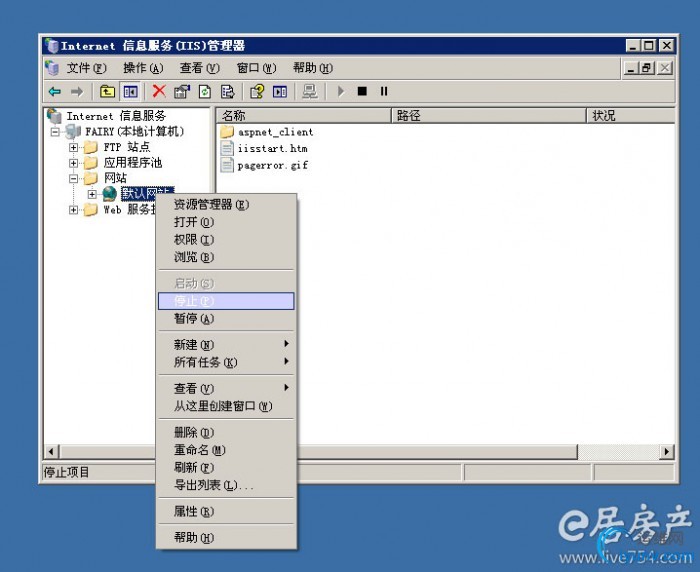Click the Up one level folder icon
The height and width of the screenshot is (572, 700).
[x=107, y=92]
